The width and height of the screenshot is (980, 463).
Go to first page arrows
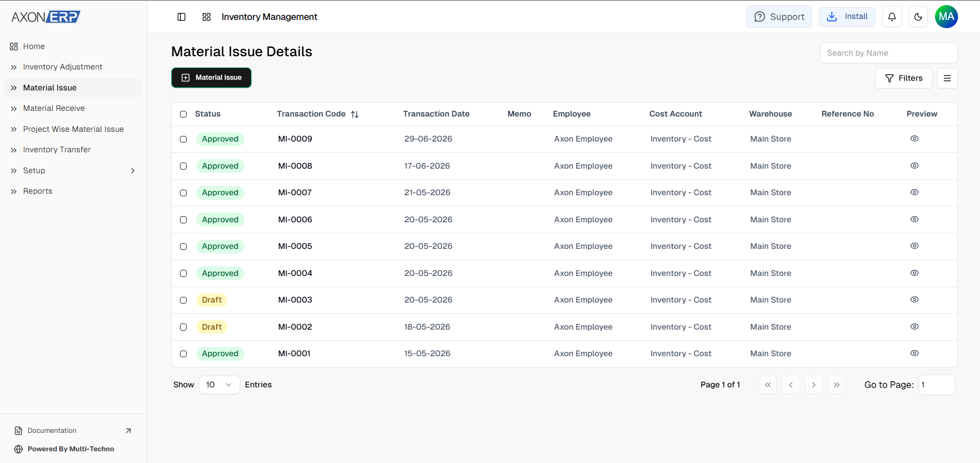coord(768,385)
